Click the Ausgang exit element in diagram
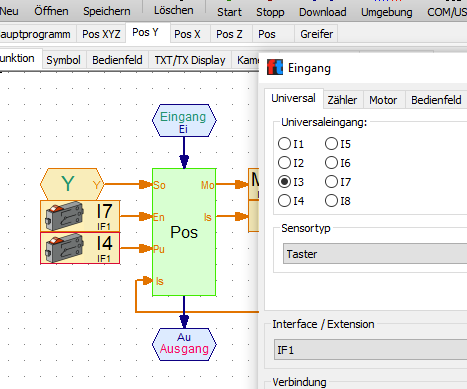This screenshot has width=467, height=389. click(x=184, y=344)
